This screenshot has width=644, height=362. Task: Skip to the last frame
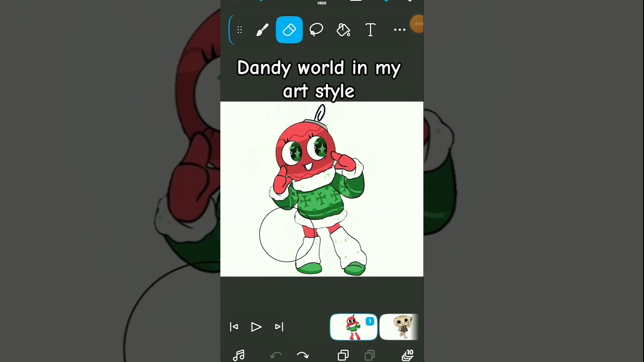(279, 327)
